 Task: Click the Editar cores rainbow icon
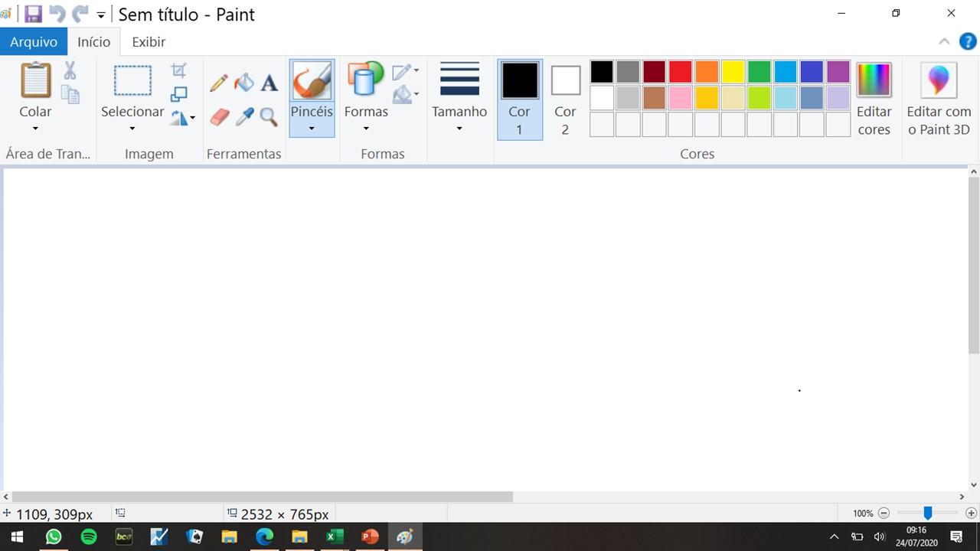(874, 80)
